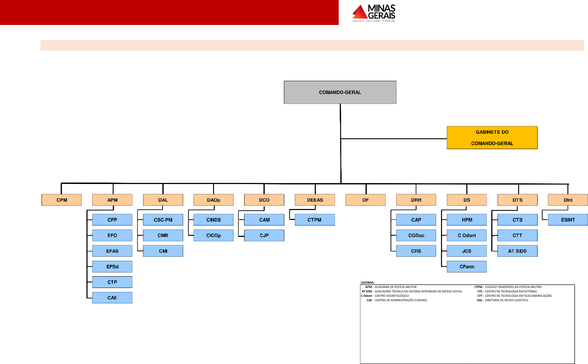Click the CINDS sub-unit box
This screenshot has width=588, height=364.
coord(213,220)
